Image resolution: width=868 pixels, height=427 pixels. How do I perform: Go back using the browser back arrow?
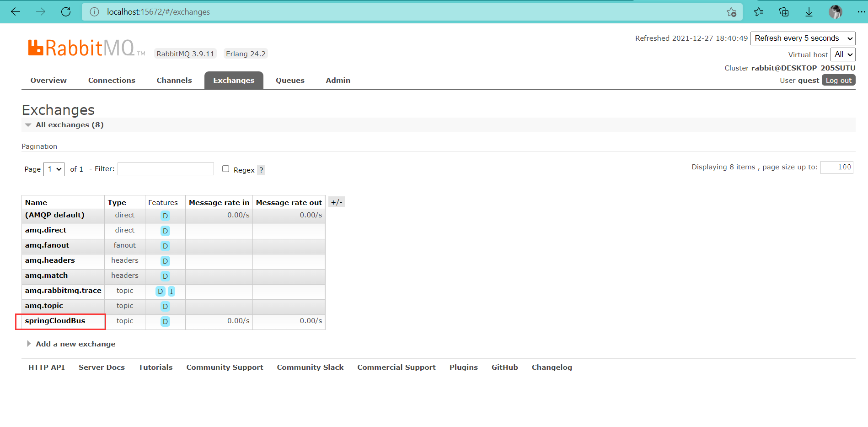tap(16, 12)
